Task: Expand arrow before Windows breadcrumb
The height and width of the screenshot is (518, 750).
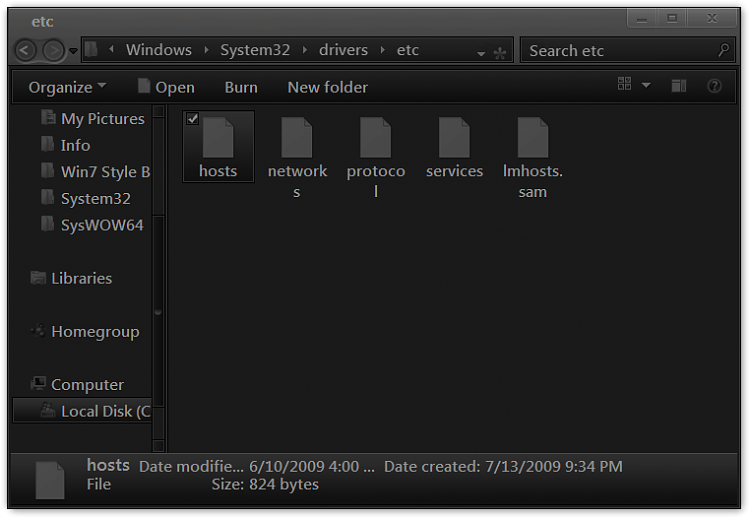Action: 111,49
